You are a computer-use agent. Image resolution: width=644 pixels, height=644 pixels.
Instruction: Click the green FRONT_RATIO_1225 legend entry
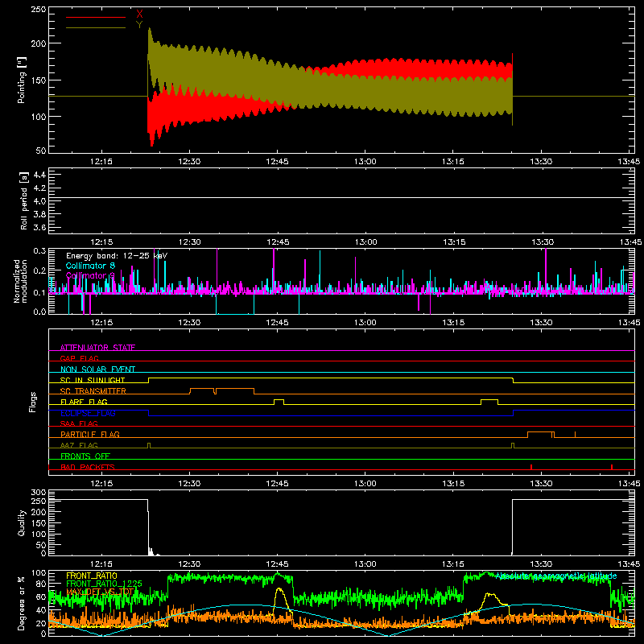point(104,584)
